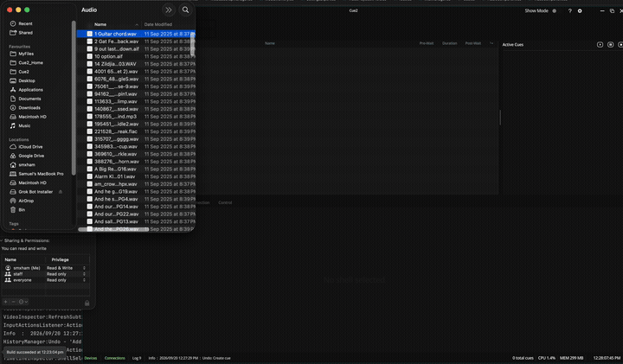Click the file list horizontal scrollbar
The height and width of the screenshot is (364, 623).
(113, 229)
